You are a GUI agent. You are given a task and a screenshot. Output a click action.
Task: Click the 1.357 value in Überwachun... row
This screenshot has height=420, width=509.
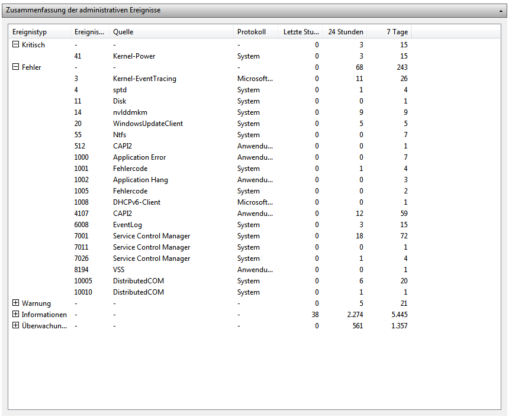400,325
